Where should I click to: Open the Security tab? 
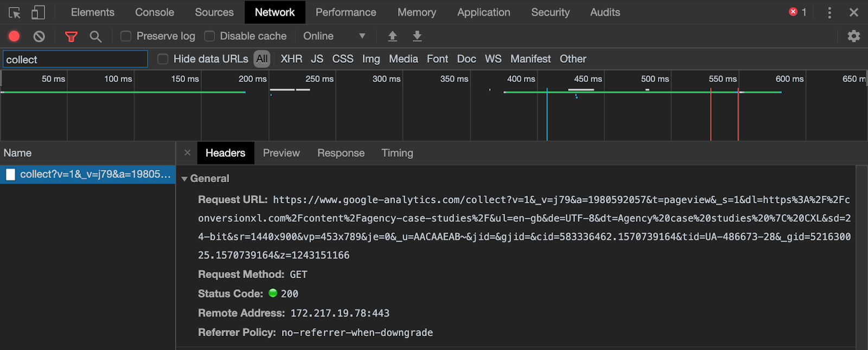point(550,12)
